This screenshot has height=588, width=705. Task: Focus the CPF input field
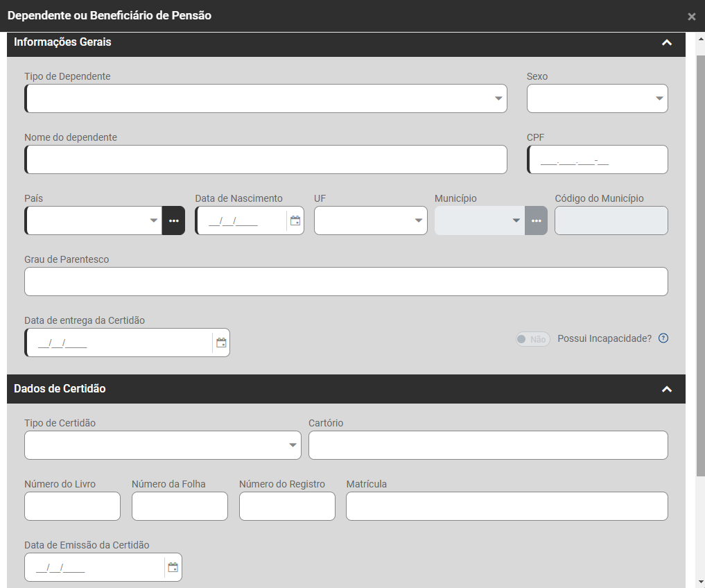pos(598,159)
